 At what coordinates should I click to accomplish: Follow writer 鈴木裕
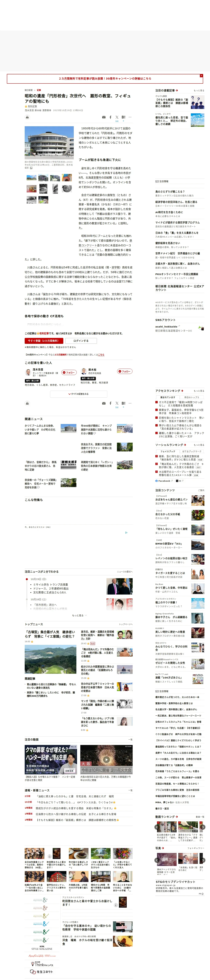pyautogui.click(x=125, y=371)
